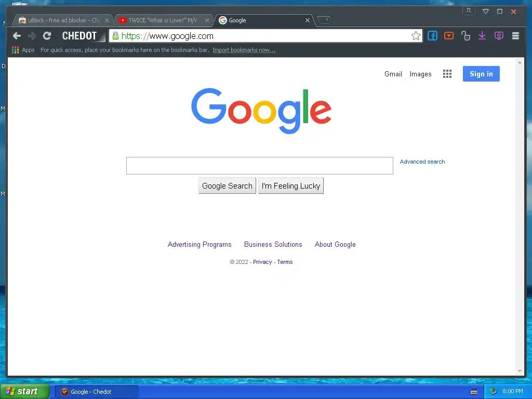Open the Privacy link
532x399 pixels.
262,262
